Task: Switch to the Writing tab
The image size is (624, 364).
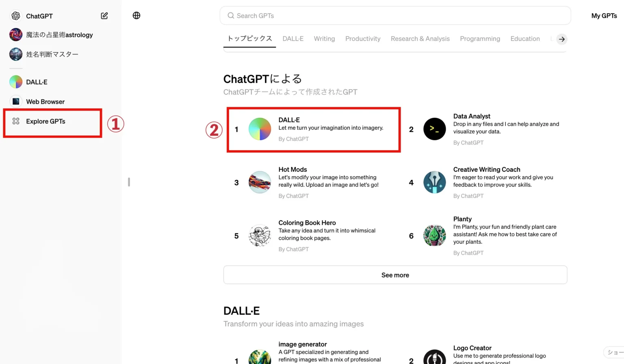Action: click(x=324, y=39)
